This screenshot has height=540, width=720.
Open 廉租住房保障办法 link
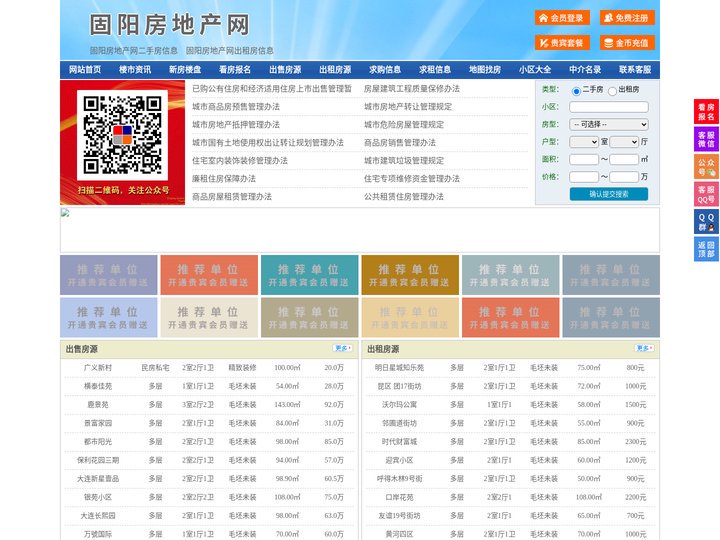[x=224, y=179]
